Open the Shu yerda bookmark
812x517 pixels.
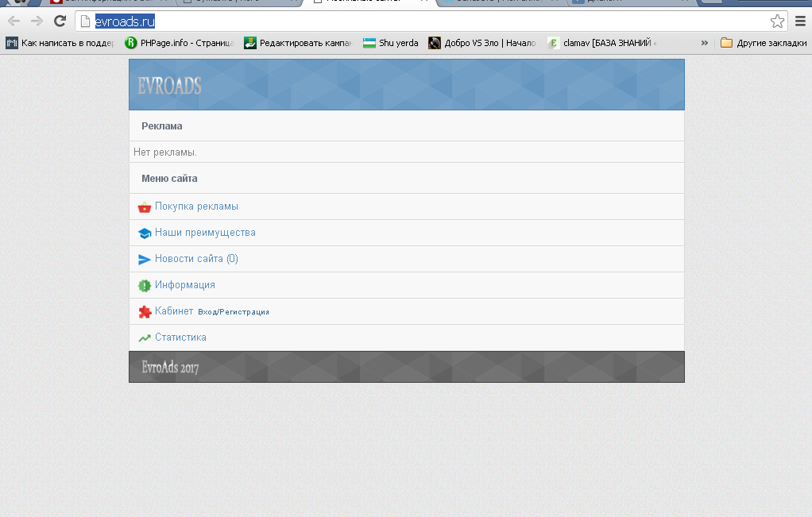pyautogui.click(x=391, y=43)
